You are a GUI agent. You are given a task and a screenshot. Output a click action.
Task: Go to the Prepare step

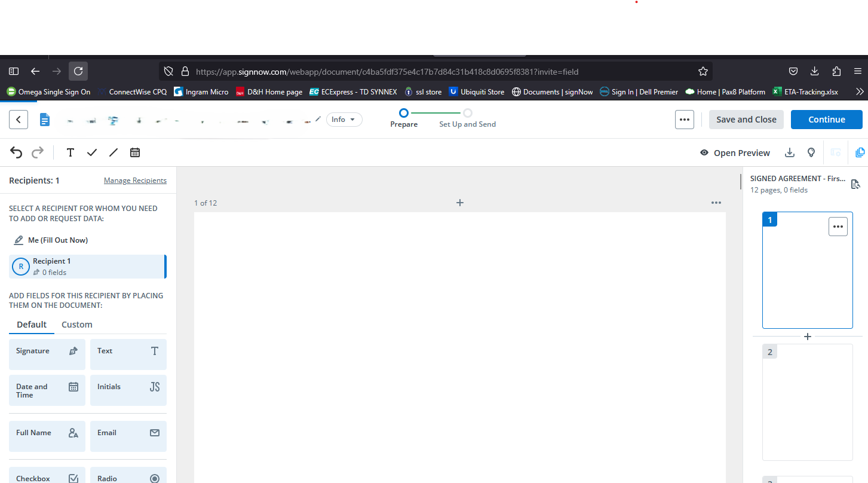[404, 118]
